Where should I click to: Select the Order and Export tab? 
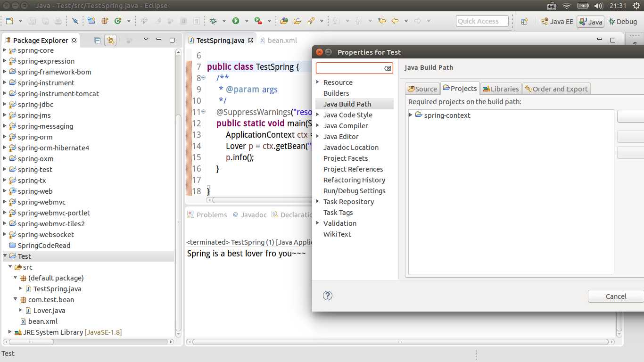[x=556, y=89]
